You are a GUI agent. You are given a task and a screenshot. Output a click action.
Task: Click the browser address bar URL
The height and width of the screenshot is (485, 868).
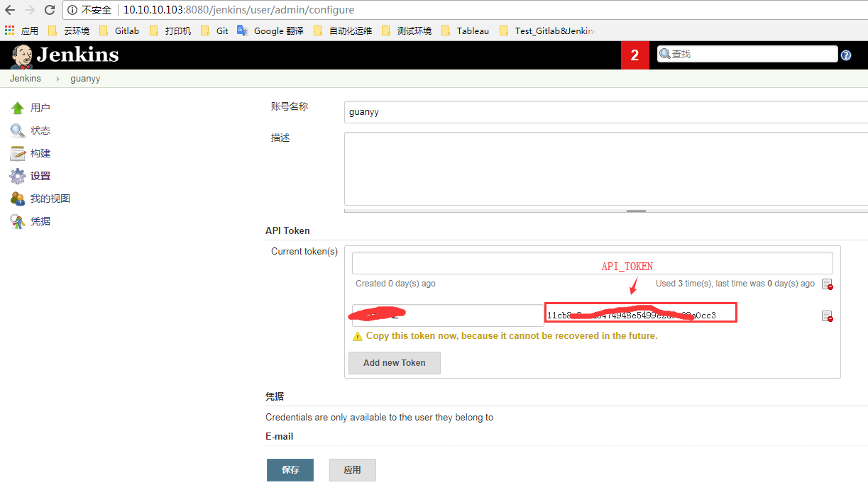point(239,10)
